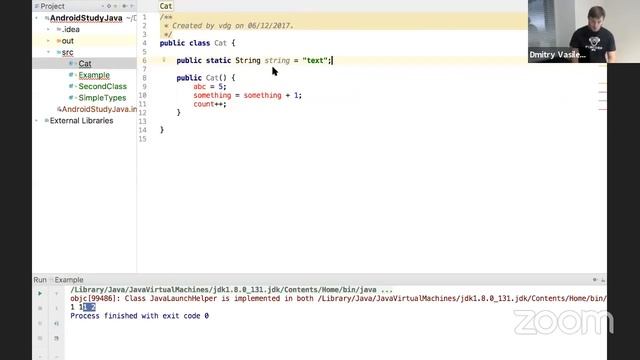
Task: Open the Project view dropdown arrow
Action: click(102, 6)
